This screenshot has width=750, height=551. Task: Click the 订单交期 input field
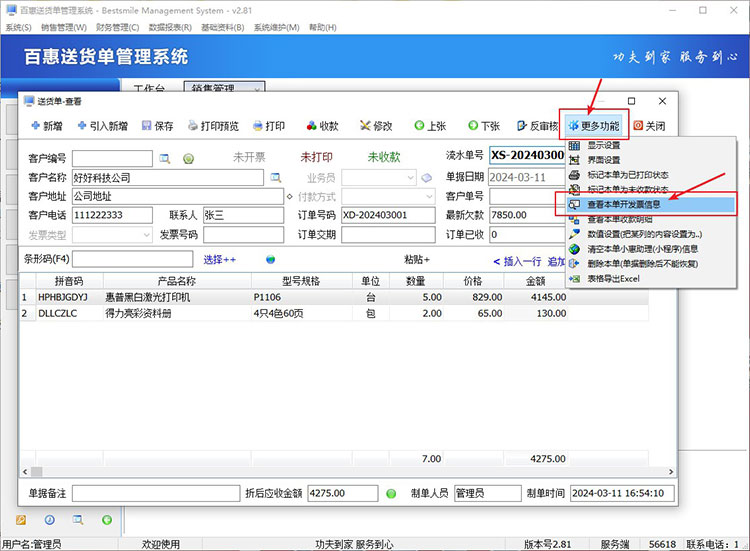[388, 235]
